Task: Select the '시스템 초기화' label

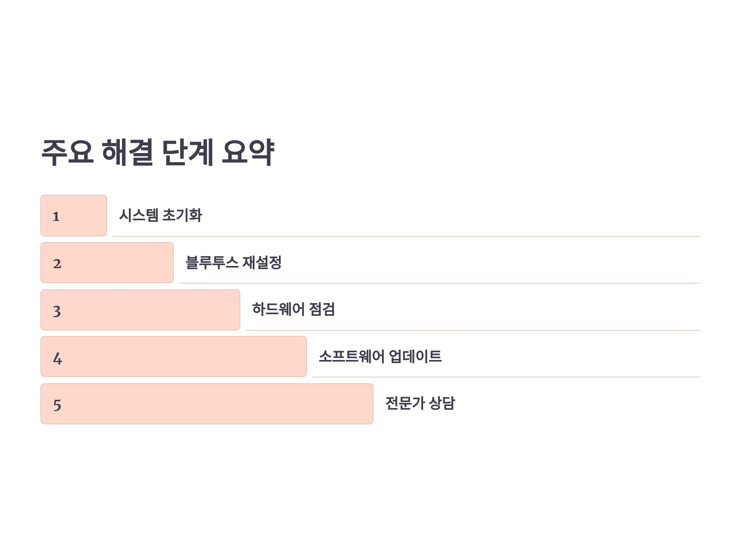Action: pos(160,215)
